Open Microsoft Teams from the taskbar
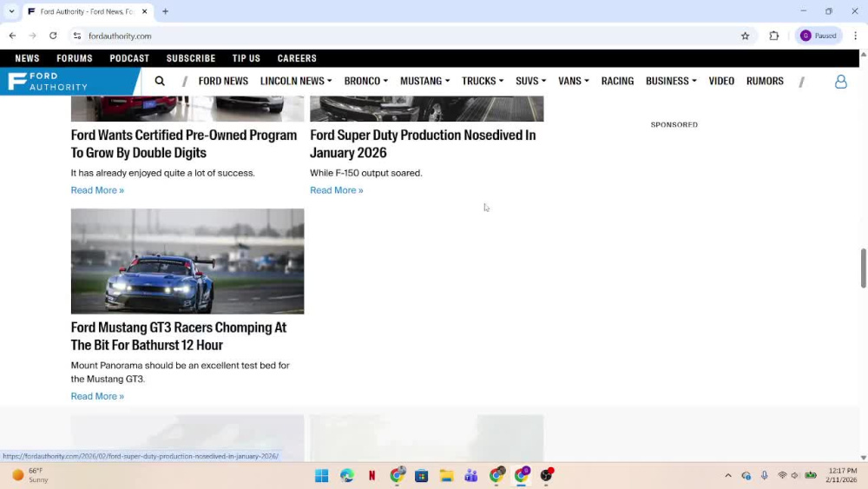 (x=471, y=475)
